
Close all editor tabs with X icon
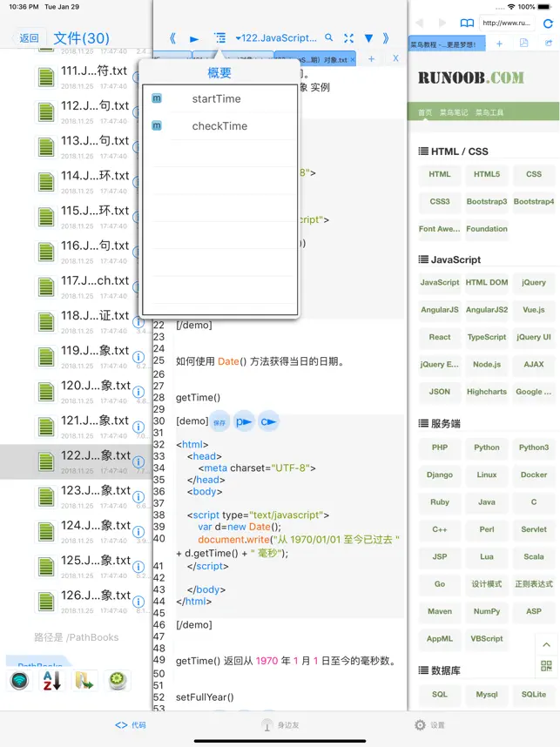point(395,58)
